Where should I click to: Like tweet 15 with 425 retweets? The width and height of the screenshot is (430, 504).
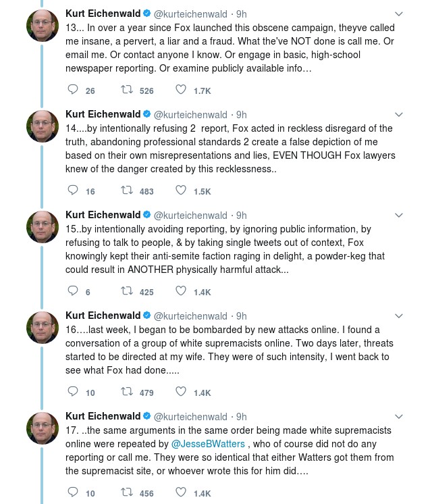[x=181, y=292]
